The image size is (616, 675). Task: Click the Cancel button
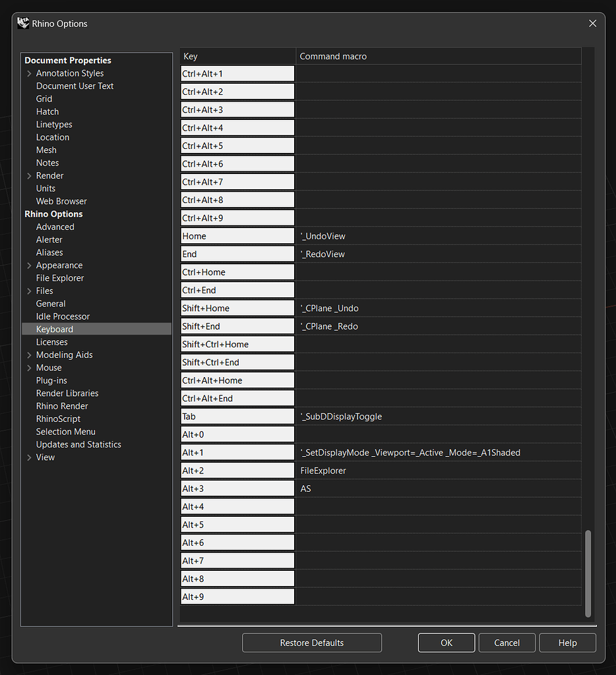(x=507, y=643)
